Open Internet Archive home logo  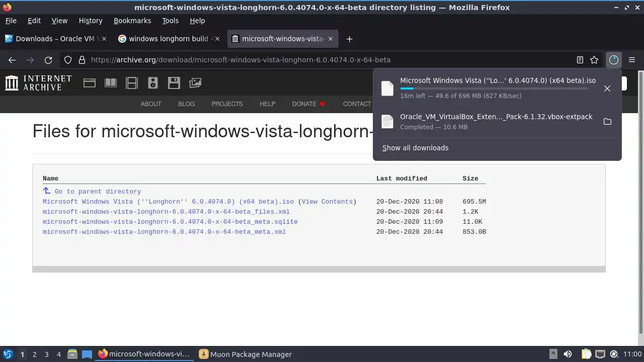click(x=38, y=83)
